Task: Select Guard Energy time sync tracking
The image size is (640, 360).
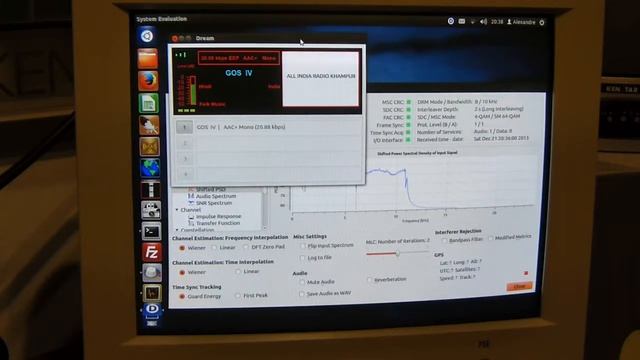Action: pyautogui.click(x=182, y=296)
